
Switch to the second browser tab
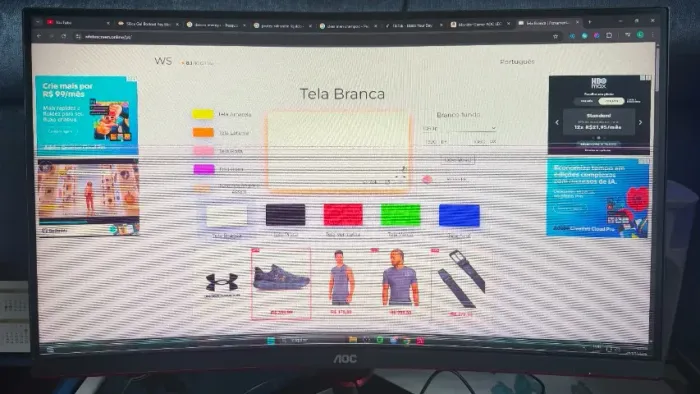[148, 24]
